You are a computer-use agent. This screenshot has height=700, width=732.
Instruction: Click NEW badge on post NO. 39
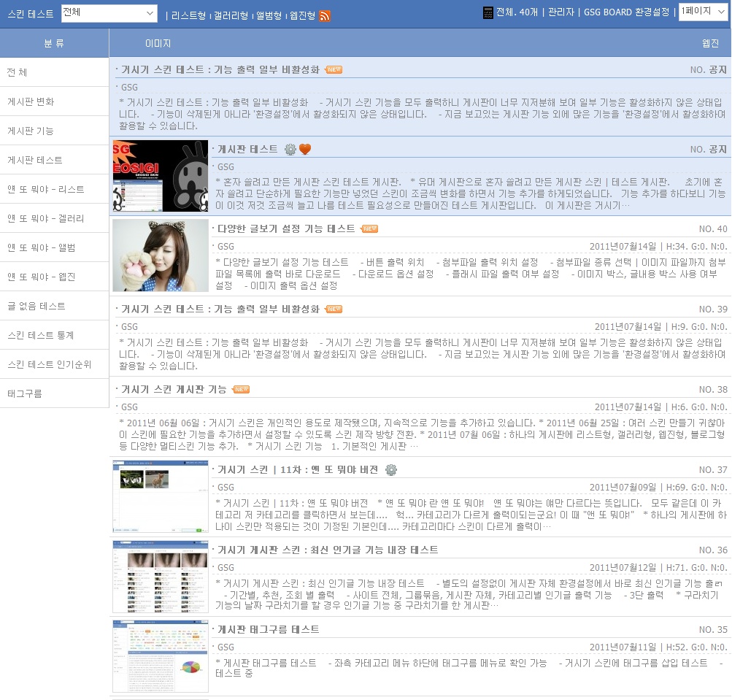point(334,309)
